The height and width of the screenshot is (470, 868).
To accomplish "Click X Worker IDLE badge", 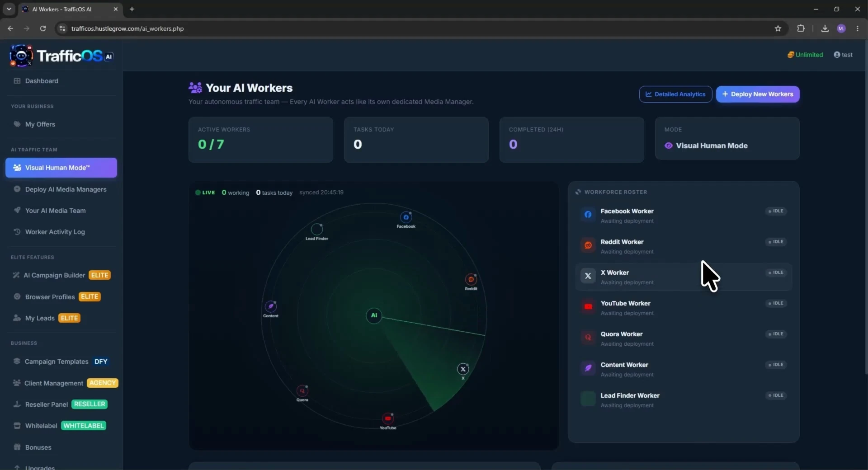I will (776, 273).
